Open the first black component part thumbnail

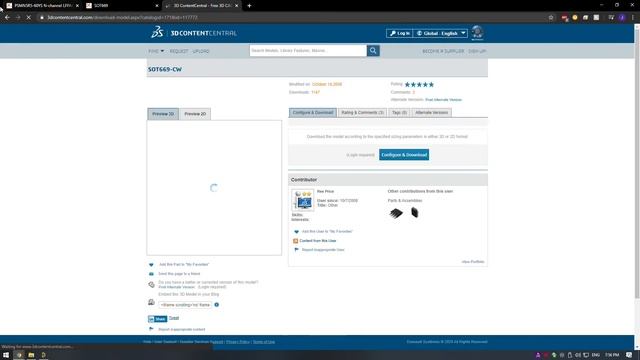396,213
